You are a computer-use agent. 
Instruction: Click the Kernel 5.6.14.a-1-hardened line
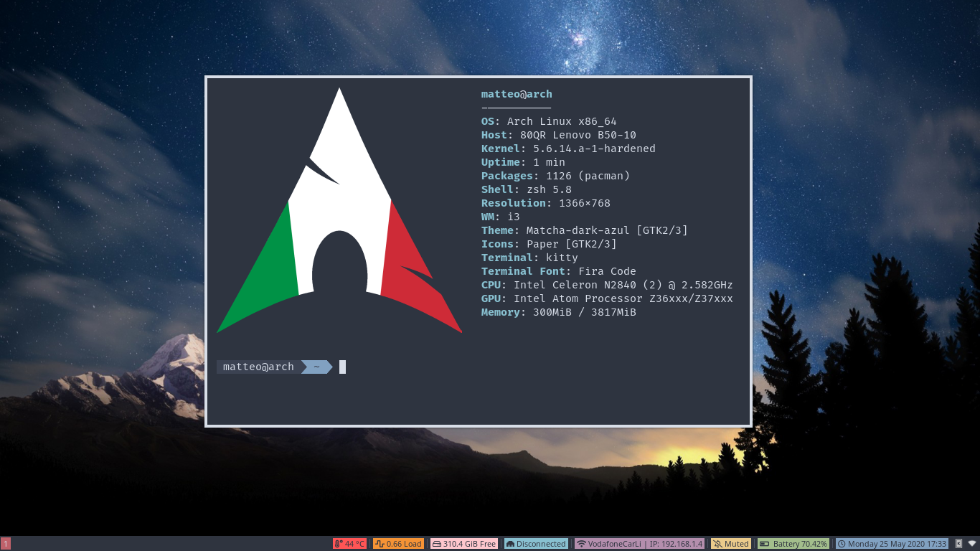(x=568, y=149)
